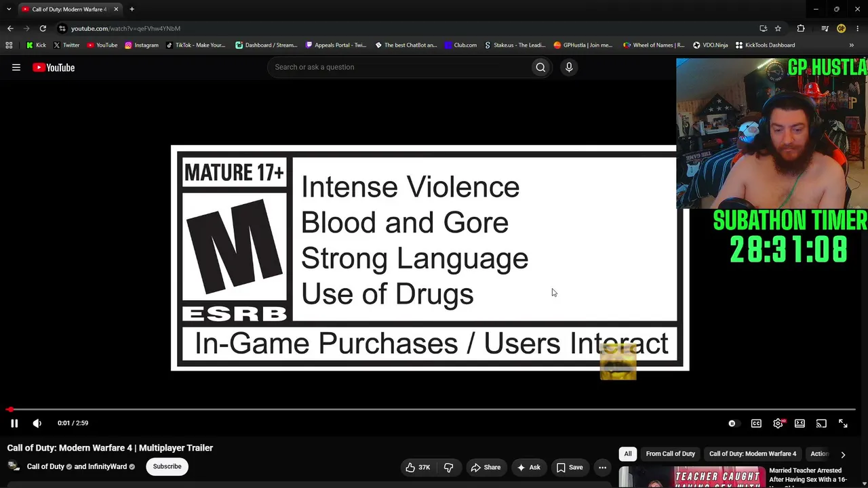Toggle closed captions on the video

pos(756,424)
